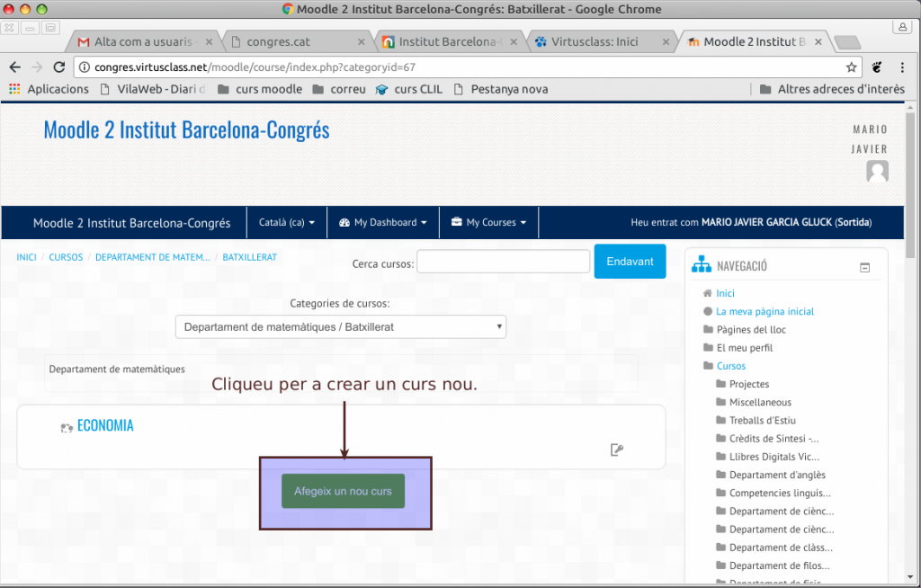Click the browser forward arrow
This screenshot has width=921, height=588.
pos(37,67)
